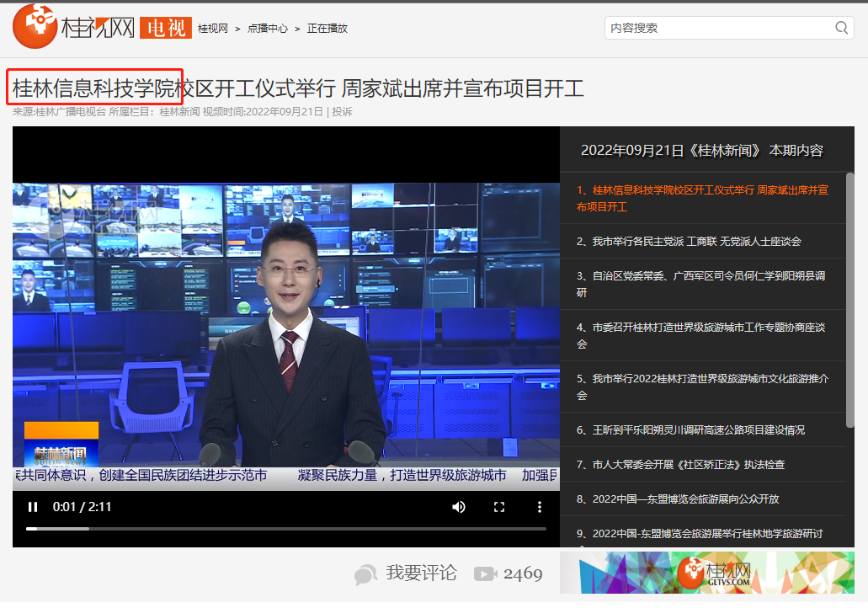Open item 8 东盟博览会旅游展 news
The width and height of the screenshot is (868, 608).
(685, 499)
